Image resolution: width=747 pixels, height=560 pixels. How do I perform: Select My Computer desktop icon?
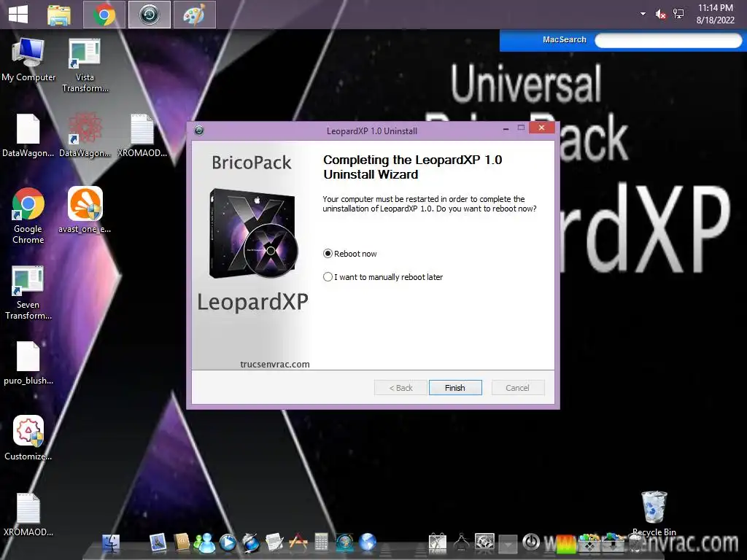pos(28,59)
